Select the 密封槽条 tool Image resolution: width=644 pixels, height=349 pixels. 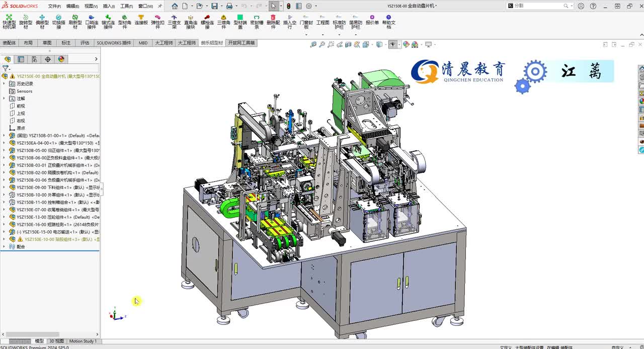tap(257, 22)
